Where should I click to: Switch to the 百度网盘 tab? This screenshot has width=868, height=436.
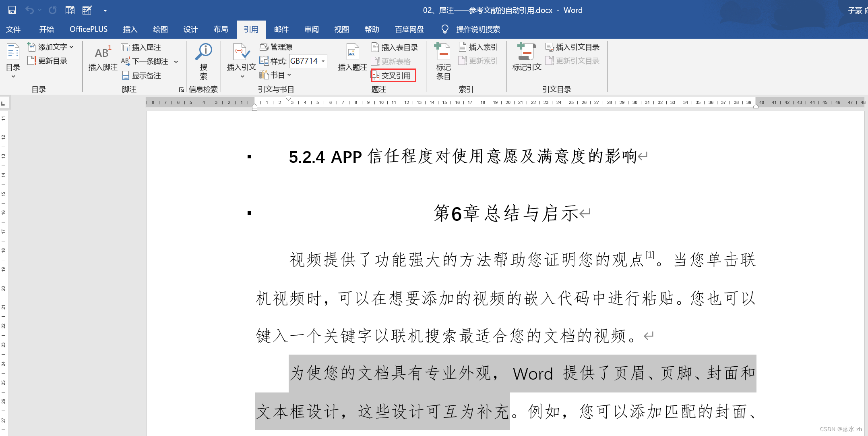(409, 29)
